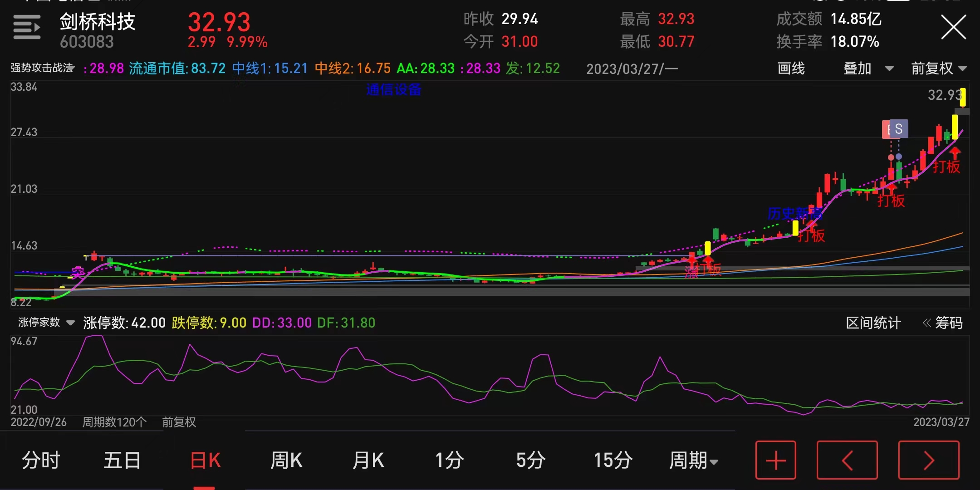Click the latest yellow candlestick at 32.93
The height and width of the screenshot is (490, 980).
tap(963, 97)
